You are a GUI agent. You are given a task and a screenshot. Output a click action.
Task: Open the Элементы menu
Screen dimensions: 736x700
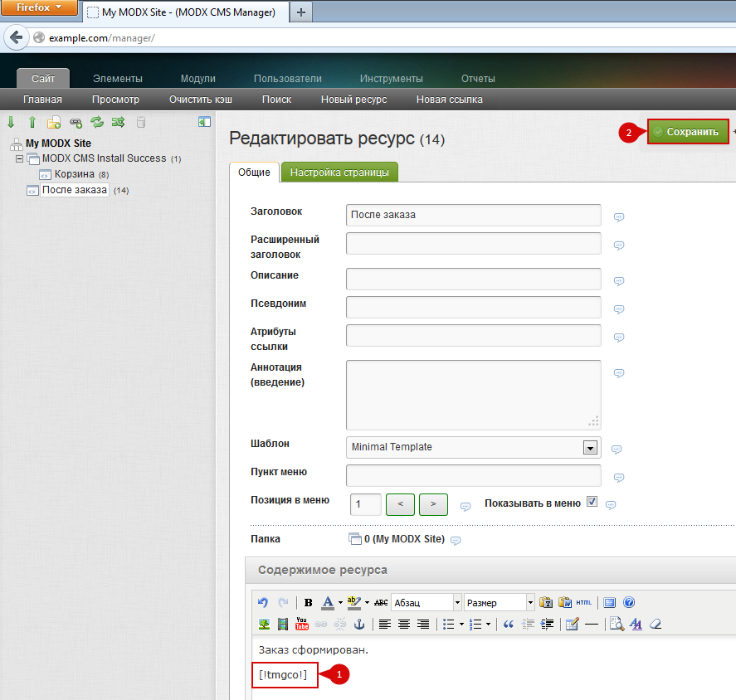coord(117,78)
